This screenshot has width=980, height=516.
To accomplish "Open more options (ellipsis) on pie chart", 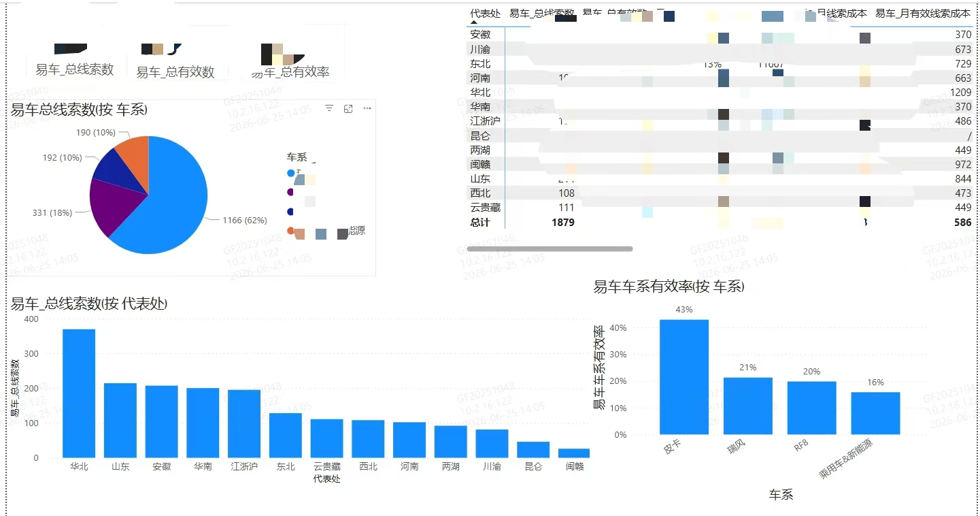I will [367, 108].
